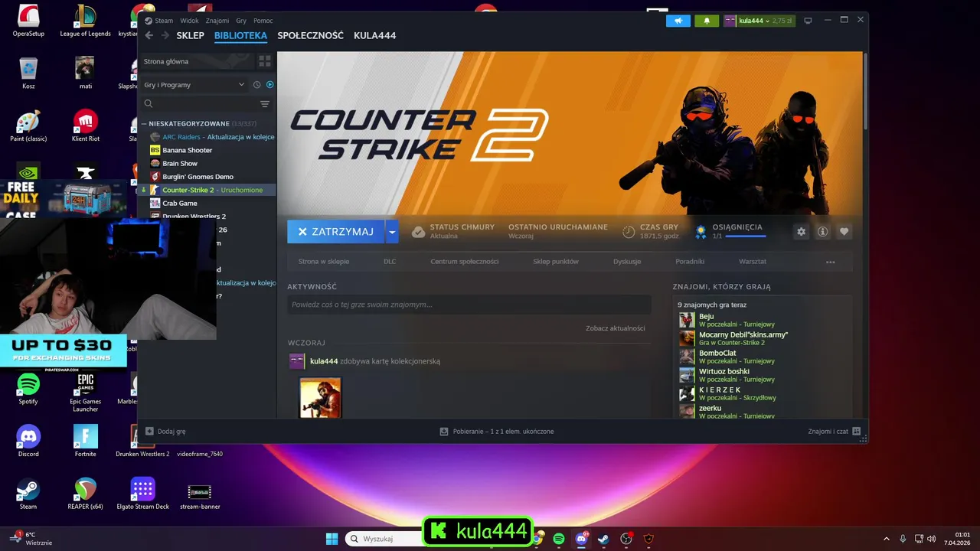
Task: Open the arrow dropdown beside ZATRZYMAJ
Action: pyautogui.click(x=391, y=232)
